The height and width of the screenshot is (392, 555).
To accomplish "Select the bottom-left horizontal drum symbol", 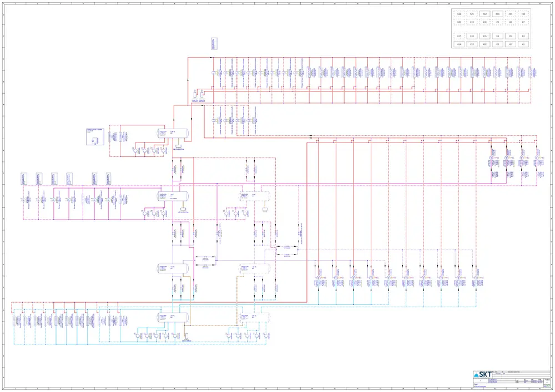I will tap(172, 317).
